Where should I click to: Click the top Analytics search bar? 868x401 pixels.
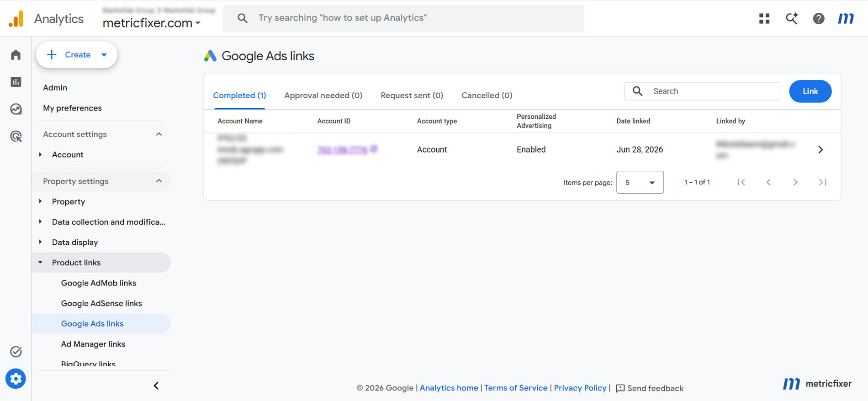pyautogui.click(x=403, y=18)
